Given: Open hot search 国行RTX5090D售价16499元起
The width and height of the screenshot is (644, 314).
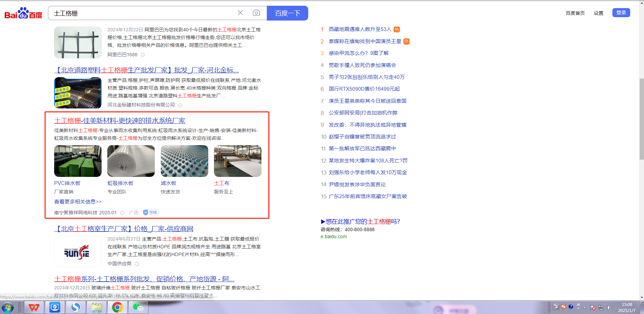Looking at the screenshot, I should tap(364, 89).
